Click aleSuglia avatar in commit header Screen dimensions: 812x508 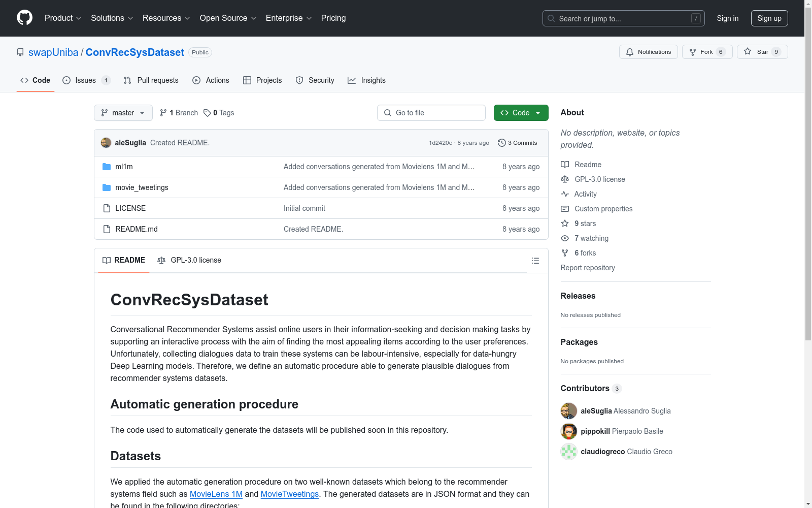click(x=106, y=143)
